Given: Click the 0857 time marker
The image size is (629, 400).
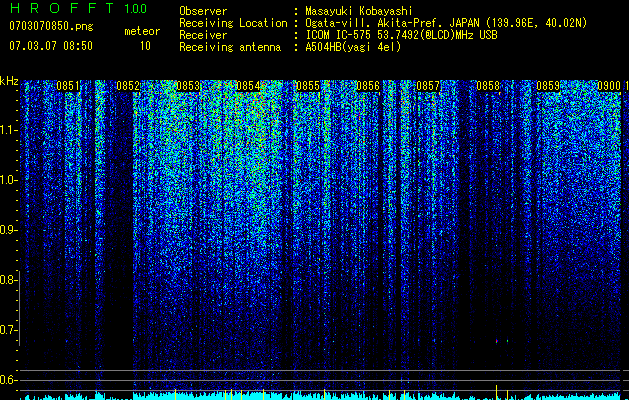Looking at the screenshot, I should 428,86.
